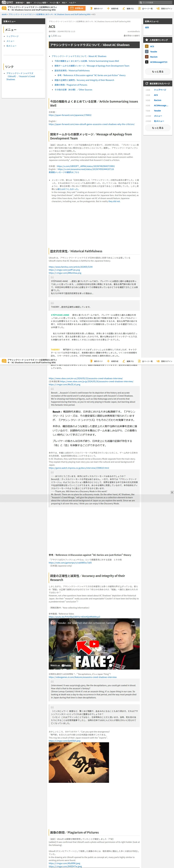Viewport: 174px width, 868px height.
Task: Open the game.watch.impress.co.jp interview link
Action: tap(79, 468)
